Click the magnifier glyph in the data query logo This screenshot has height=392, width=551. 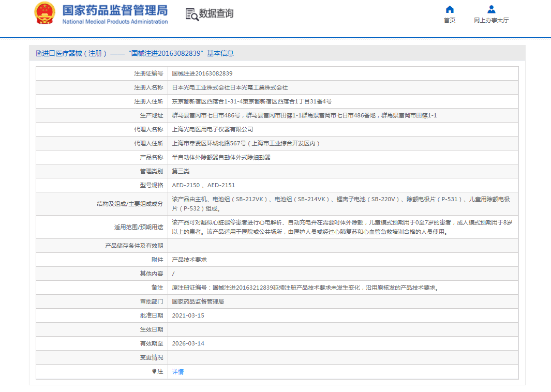pos(193,17)
